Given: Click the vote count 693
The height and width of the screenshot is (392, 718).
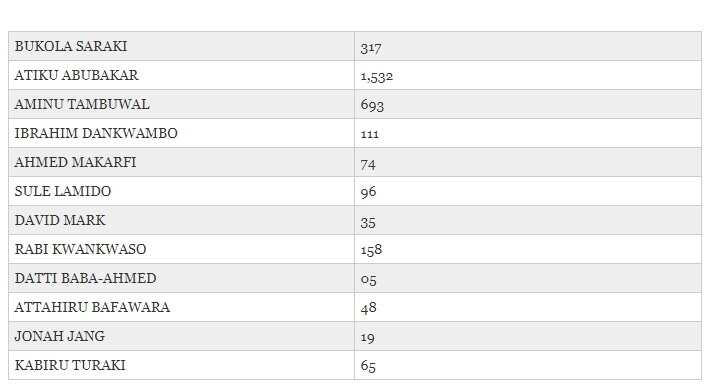Looking at the screenshot, I should [372, 105].
